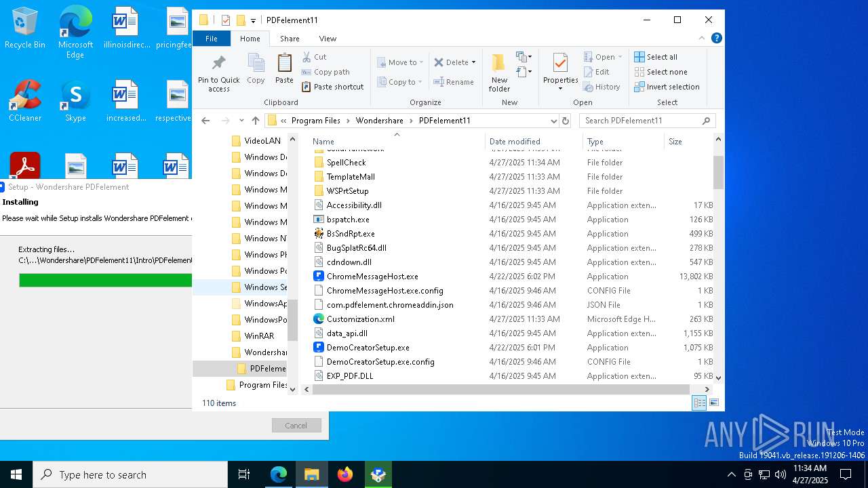Switch to large thumbnails view icon
The height and width of the screenshot is (488, 868).
(x=713, y=403)
